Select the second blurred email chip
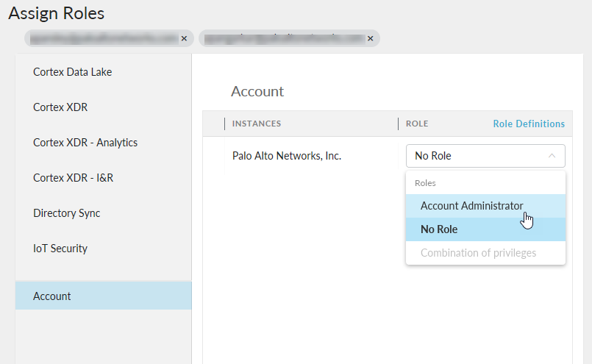 point(283,38)
